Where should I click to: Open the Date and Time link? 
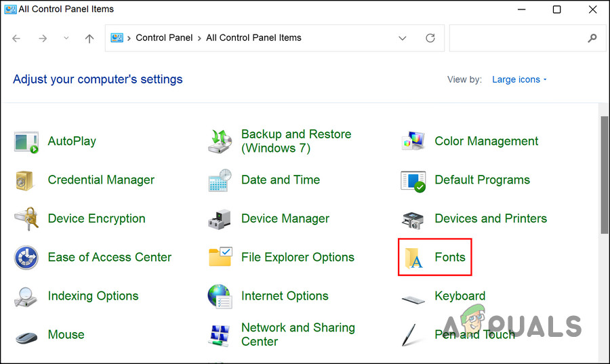281,180
